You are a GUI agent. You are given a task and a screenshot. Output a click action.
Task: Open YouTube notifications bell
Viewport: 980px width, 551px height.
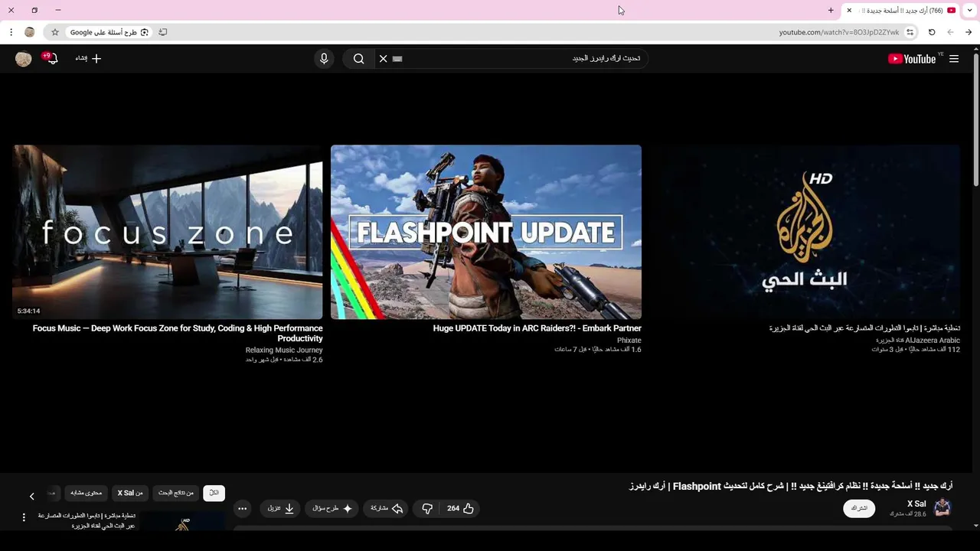51,58
